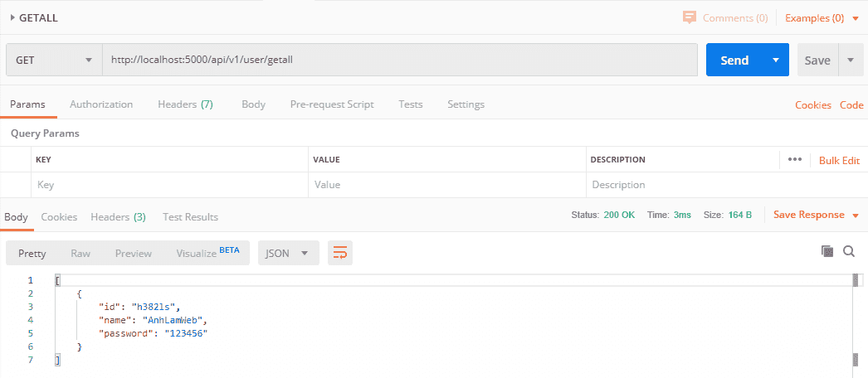Open the JSON format dropdown
This screenshot has height=378, width=868.
288,254
